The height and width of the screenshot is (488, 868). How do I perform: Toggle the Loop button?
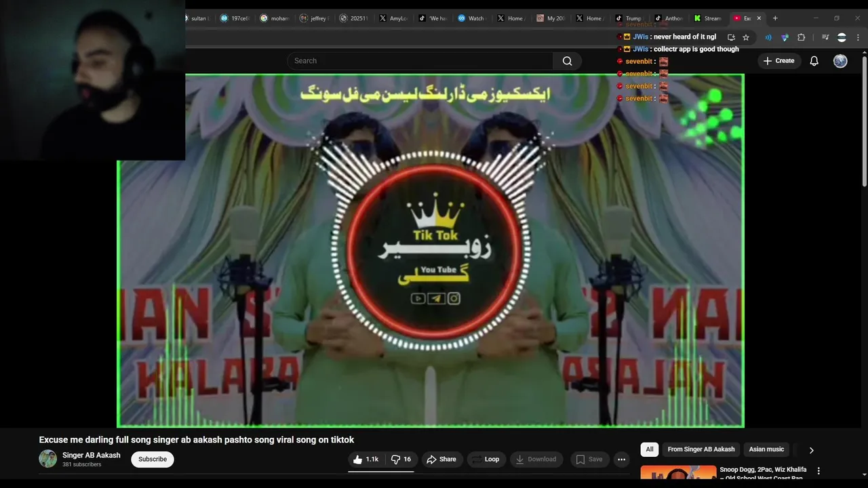[x=486, y=460]
